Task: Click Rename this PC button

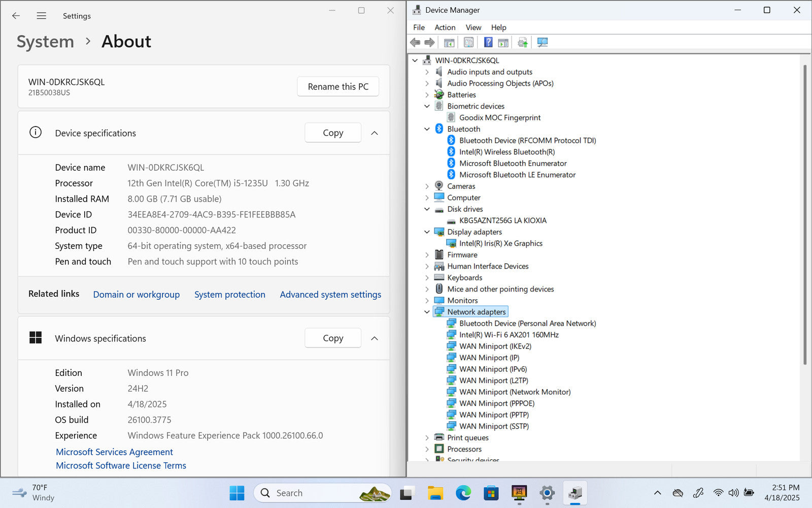Action: coord(338,86)
